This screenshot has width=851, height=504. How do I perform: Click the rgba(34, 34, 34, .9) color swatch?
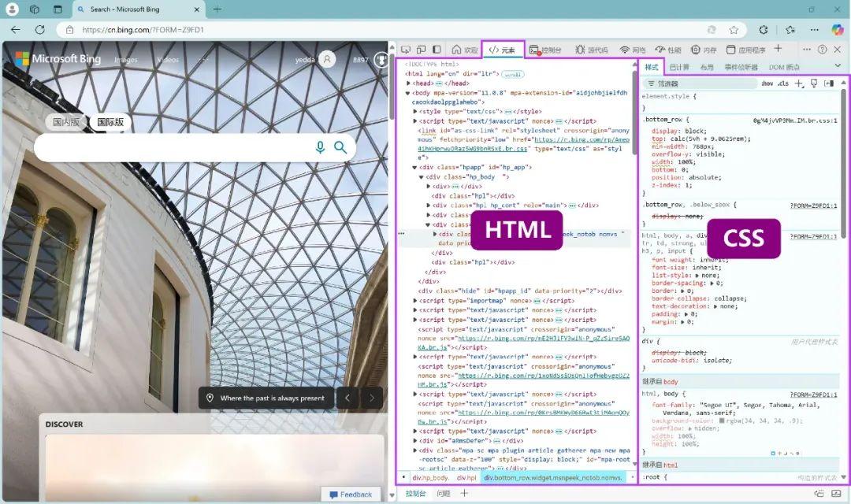coord(722,421)
